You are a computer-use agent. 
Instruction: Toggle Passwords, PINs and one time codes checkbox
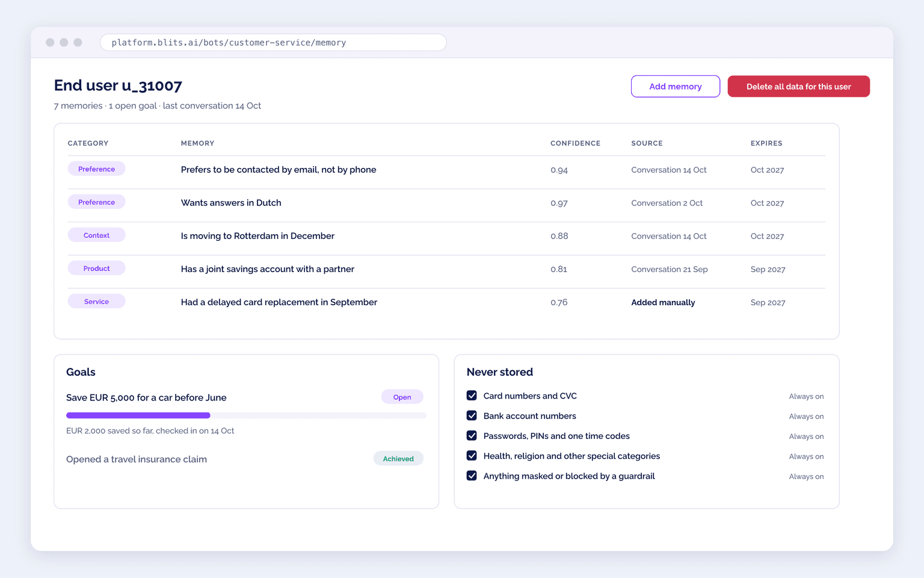coord(472,435)
